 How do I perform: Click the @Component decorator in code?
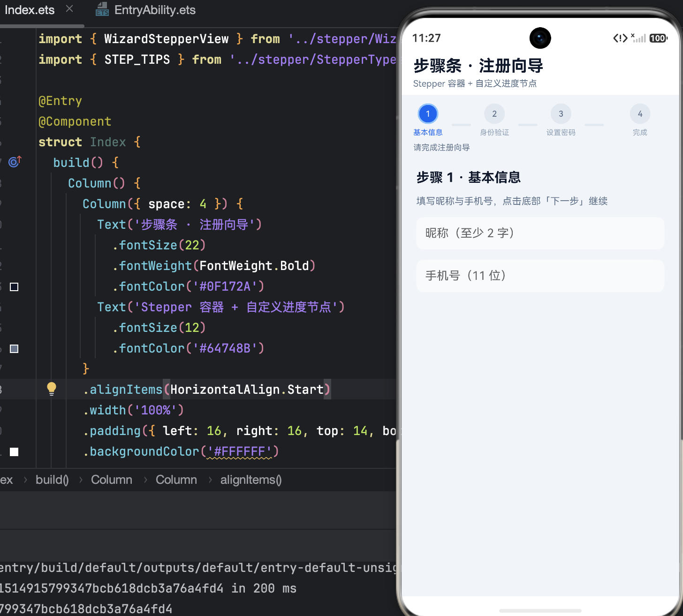coord(75,121)
